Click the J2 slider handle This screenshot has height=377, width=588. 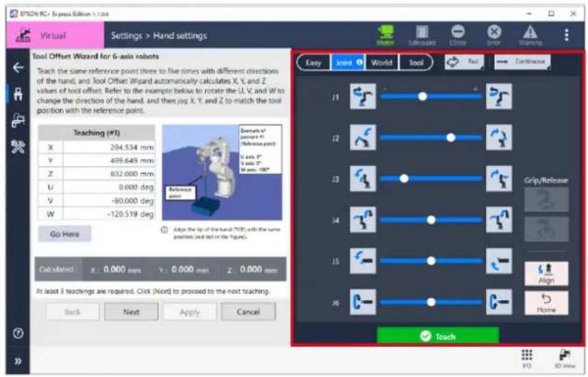(x=451, y=138)
